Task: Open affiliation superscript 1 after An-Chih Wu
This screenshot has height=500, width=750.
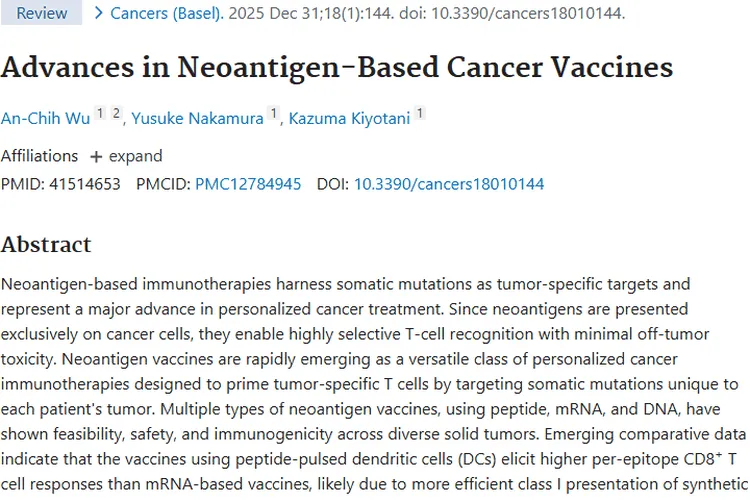Action: click(x=100, y=114)
